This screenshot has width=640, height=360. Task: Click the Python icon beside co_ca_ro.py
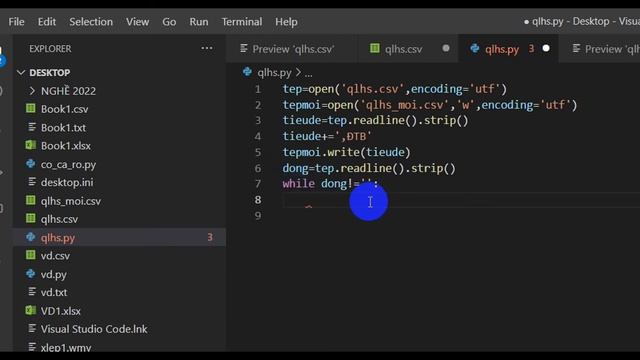tap(31, 164)
